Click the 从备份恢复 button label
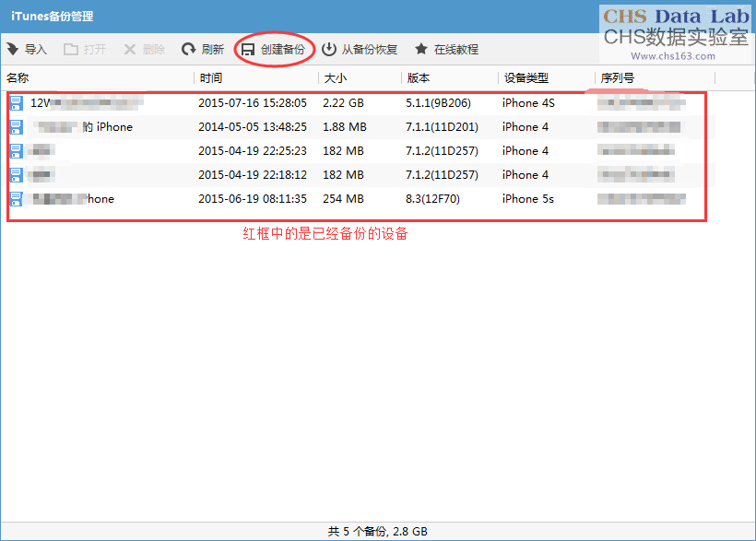The width and height of the screenshot is (756, 541). coord(370,49)
